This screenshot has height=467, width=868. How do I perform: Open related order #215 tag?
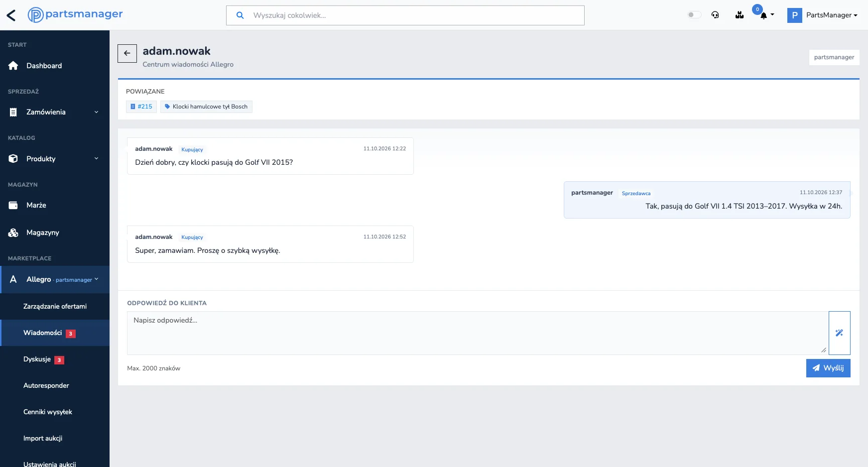[141, 107]
